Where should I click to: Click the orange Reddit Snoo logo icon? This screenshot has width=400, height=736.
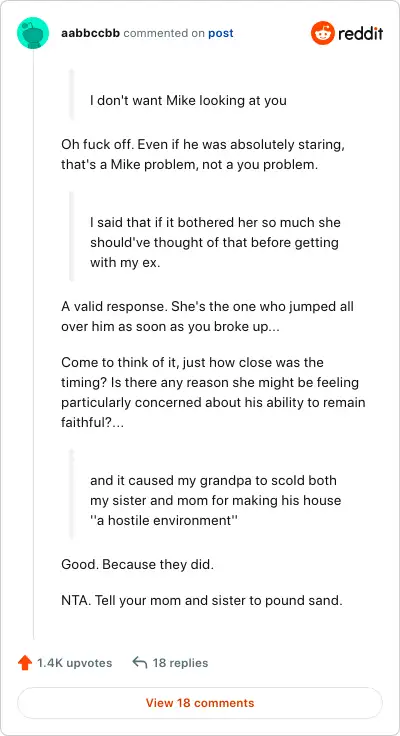tap(323, 33)
